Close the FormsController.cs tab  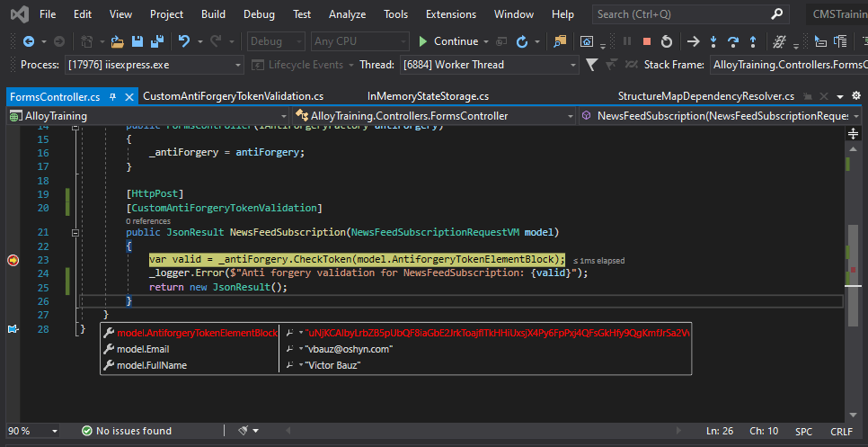(x=129, y=96)
